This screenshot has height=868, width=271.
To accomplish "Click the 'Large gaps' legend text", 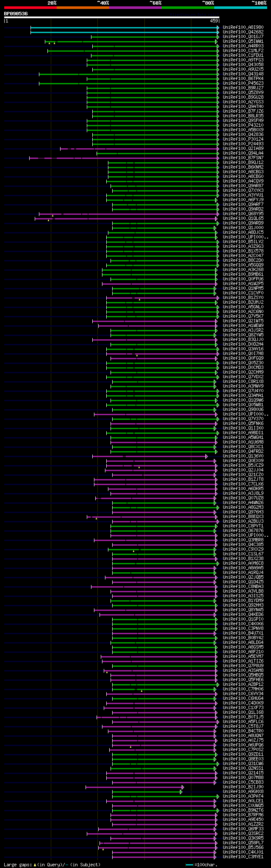I will coord(52,865).
